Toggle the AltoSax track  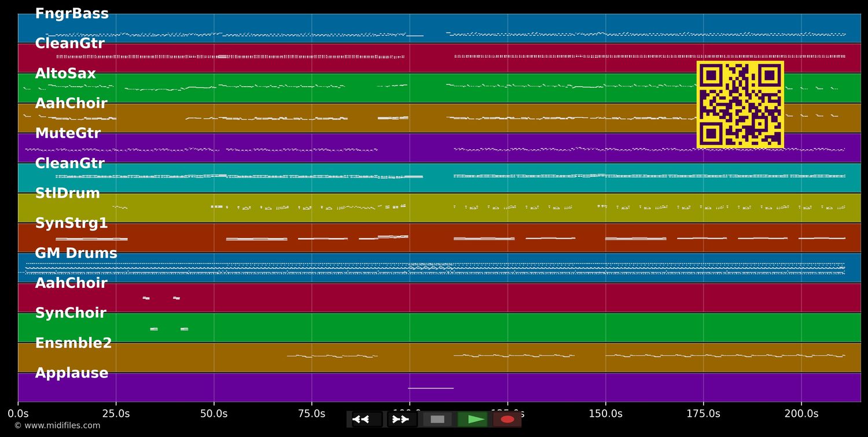click(65, 73)
